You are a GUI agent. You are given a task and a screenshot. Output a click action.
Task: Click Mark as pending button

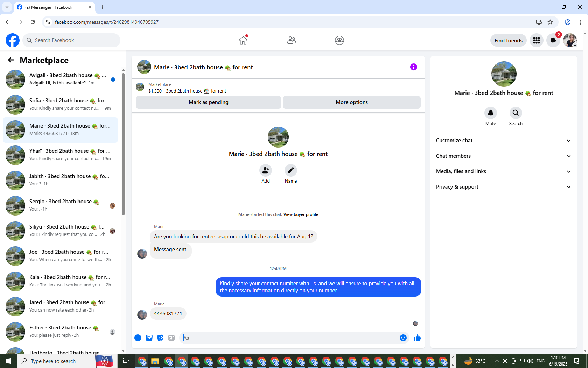click(x=209, y=102)
